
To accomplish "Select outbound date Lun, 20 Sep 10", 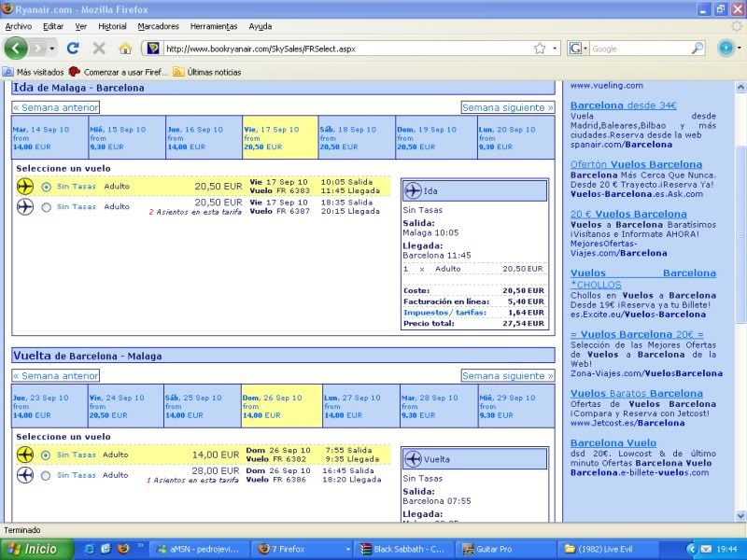I will pyautogui.click(x=516, y=137).
